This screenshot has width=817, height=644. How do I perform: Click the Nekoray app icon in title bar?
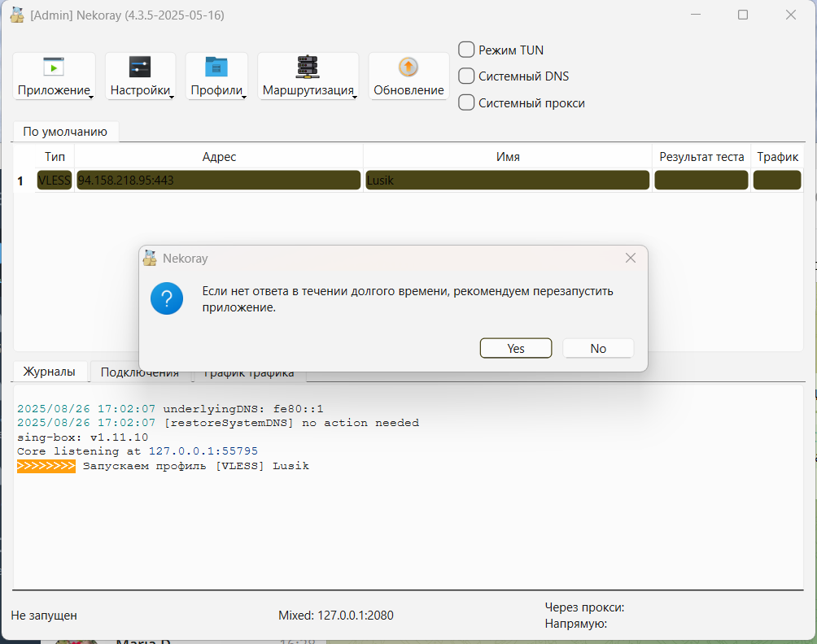click(17, 15)
